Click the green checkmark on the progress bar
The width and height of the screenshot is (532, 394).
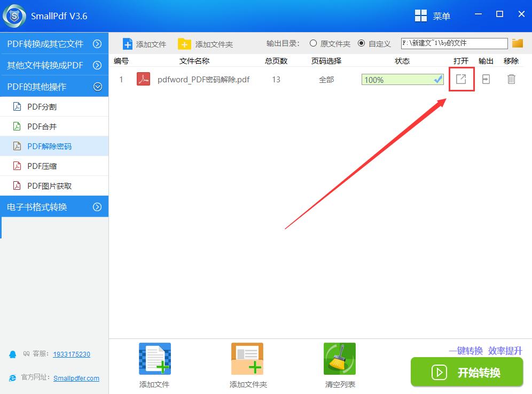pos(438,79)
